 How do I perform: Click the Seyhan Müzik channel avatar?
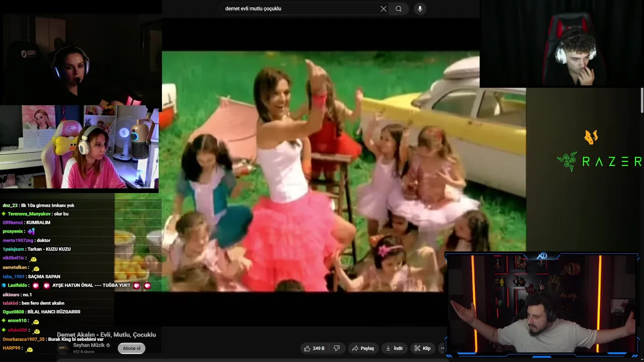coord(63,348)
